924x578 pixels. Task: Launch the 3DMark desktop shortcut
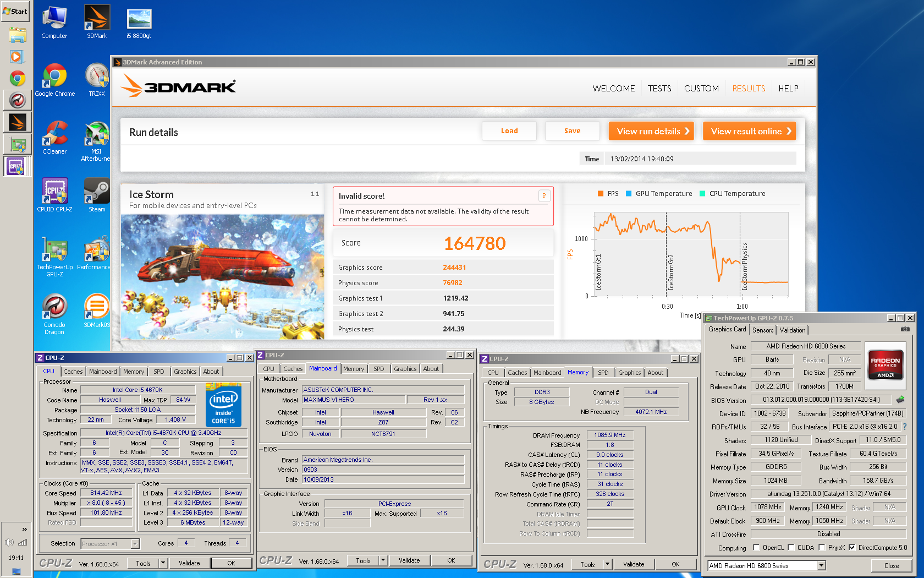click(97, 23)
